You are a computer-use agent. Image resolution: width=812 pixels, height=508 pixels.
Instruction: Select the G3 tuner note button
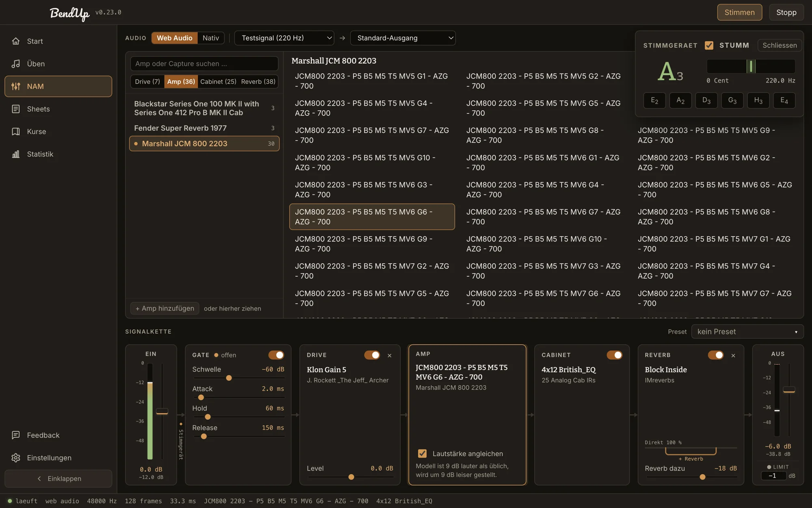(x=732, y=100)
